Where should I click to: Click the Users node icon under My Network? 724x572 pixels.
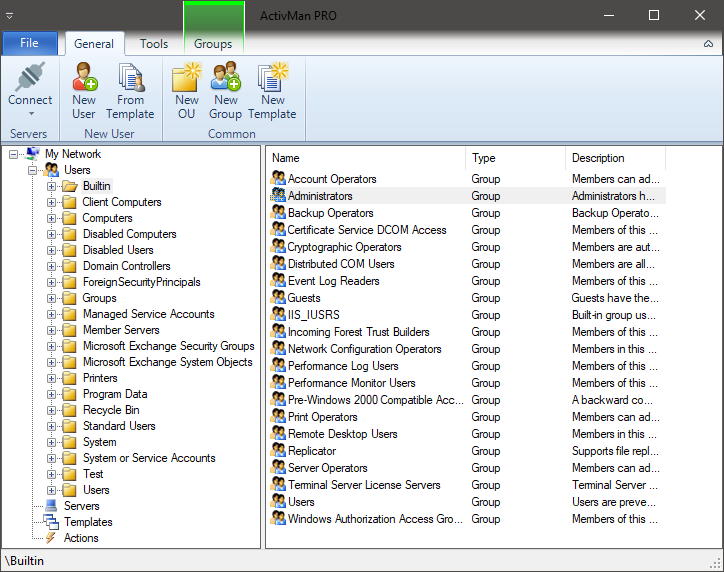click(52, 170)
